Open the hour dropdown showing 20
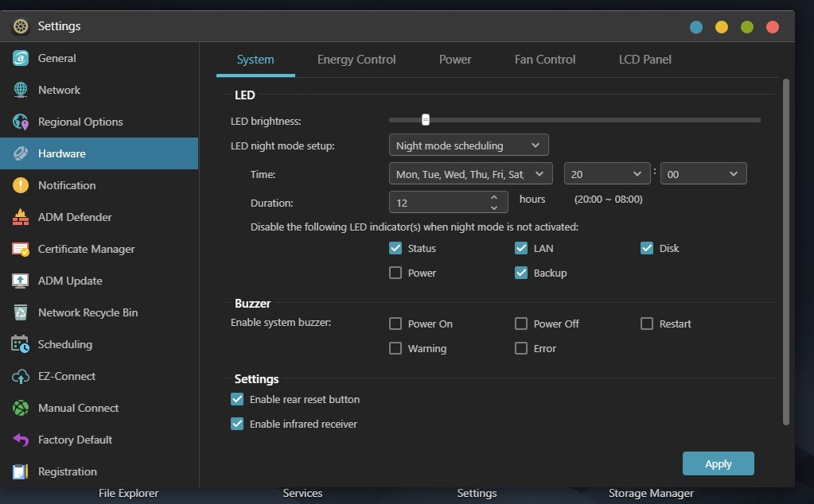Image resolution: width=814 pixels, height=504 pixels. click(606, 173)
